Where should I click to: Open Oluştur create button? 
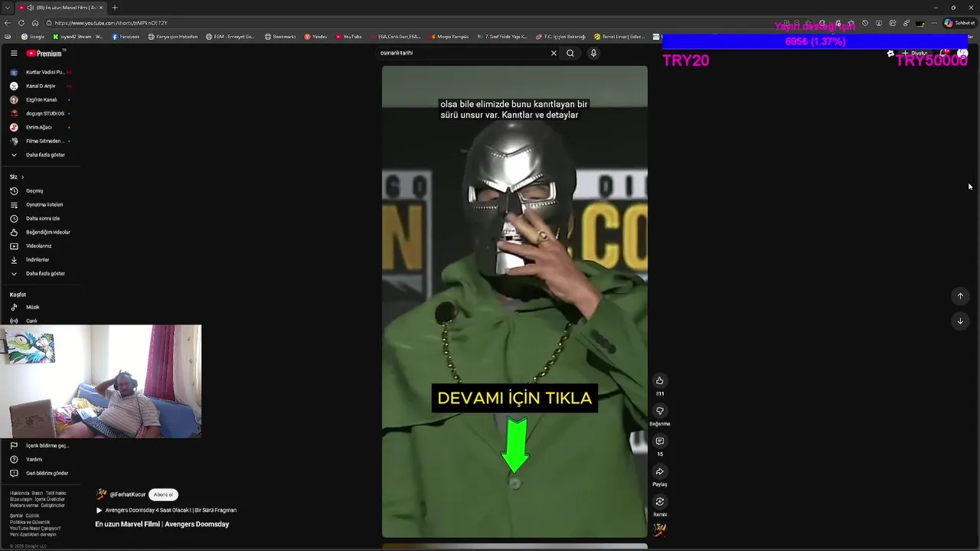914,54
